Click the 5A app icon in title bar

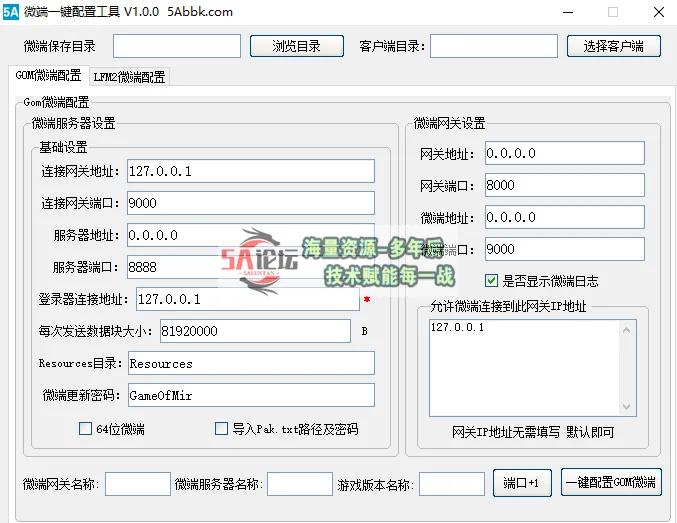point(11,12)
